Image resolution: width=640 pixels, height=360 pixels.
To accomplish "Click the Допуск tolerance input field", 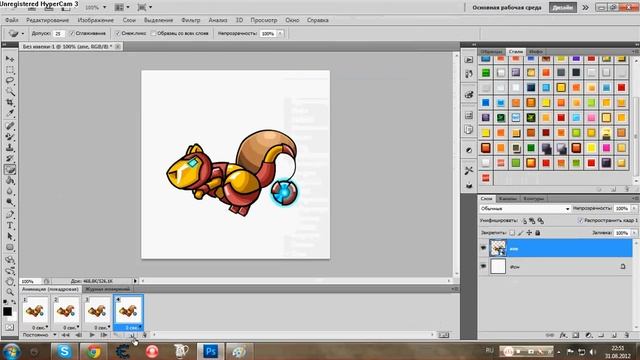I will tap(59, 33).
